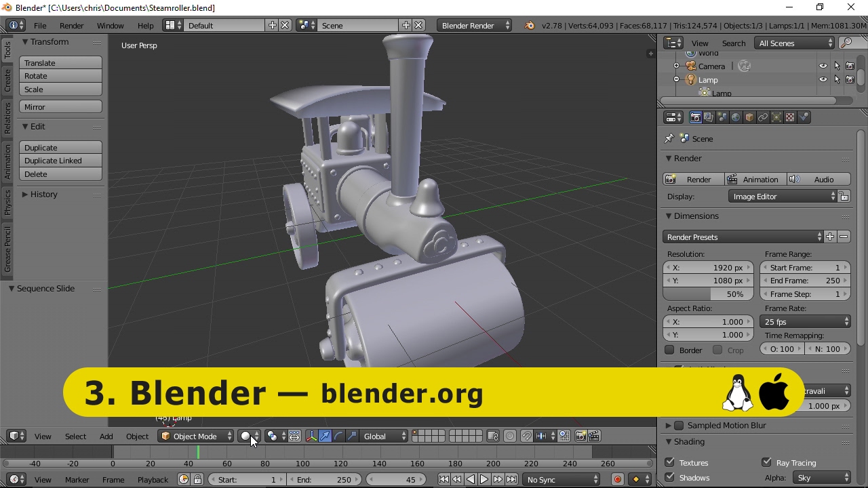
Task: Toggle Lamp visibility eye in outliner
Action: click(823, 79)
